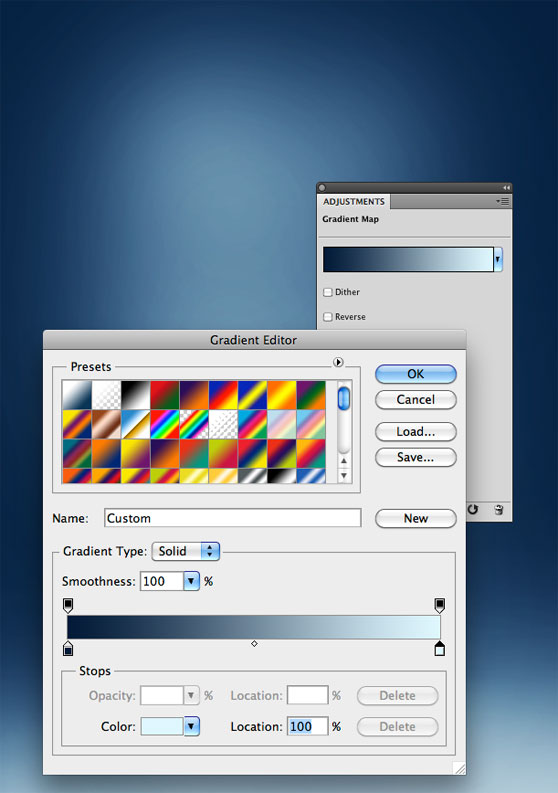Click the presets scroll down arrow
This screenshot has width=558, height=793.
(x=344, y=475)
